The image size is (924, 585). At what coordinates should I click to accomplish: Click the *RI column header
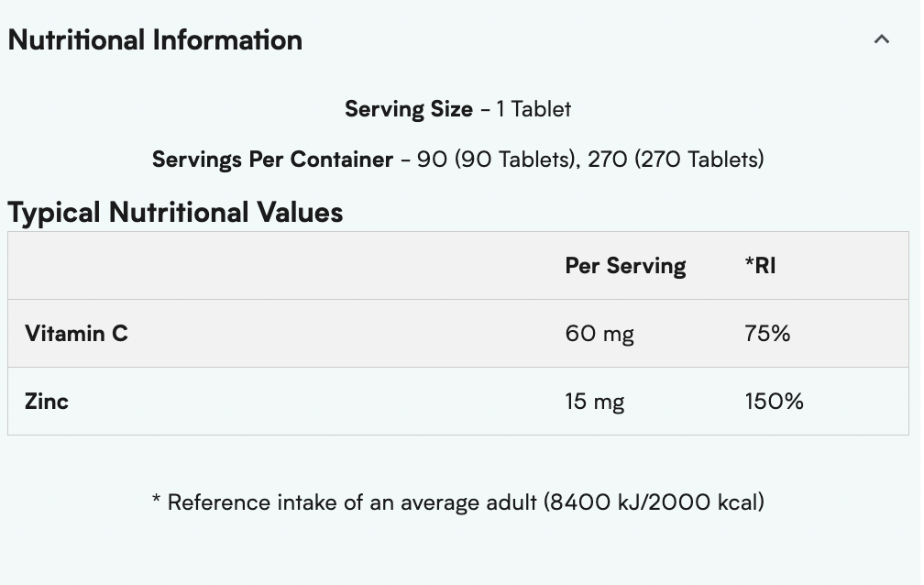click(x=761, y=266)
